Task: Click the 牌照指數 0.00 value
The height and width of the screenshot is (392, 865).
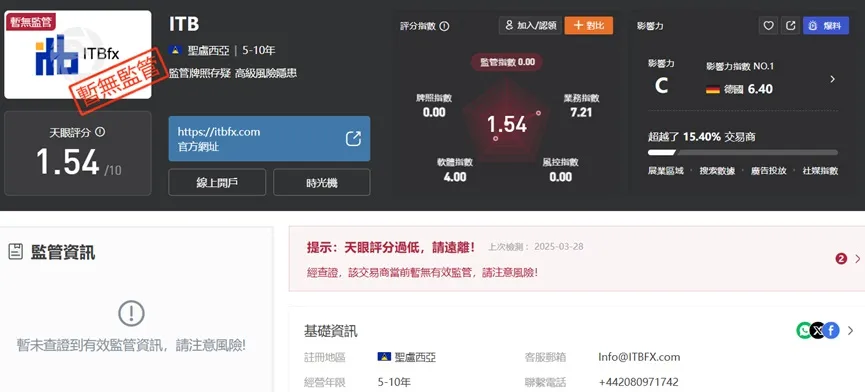Action: (434, 112)
